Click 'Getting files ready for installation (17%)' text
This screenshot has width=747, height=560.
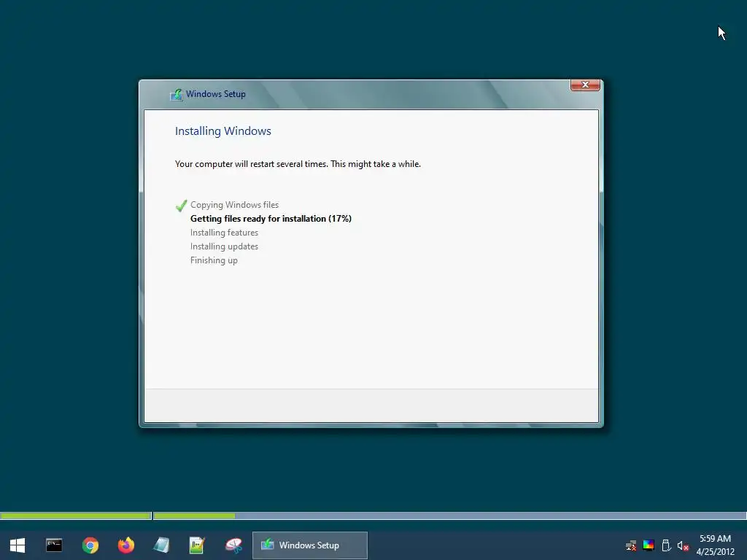pyautogui.click(x=271, y=219)
